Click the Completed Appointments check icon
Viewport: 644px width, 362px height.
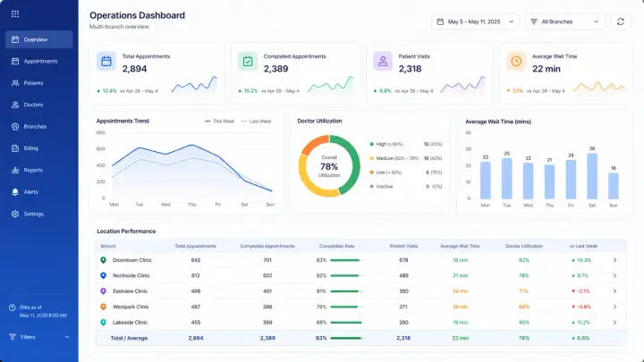(x=248, y=61)
